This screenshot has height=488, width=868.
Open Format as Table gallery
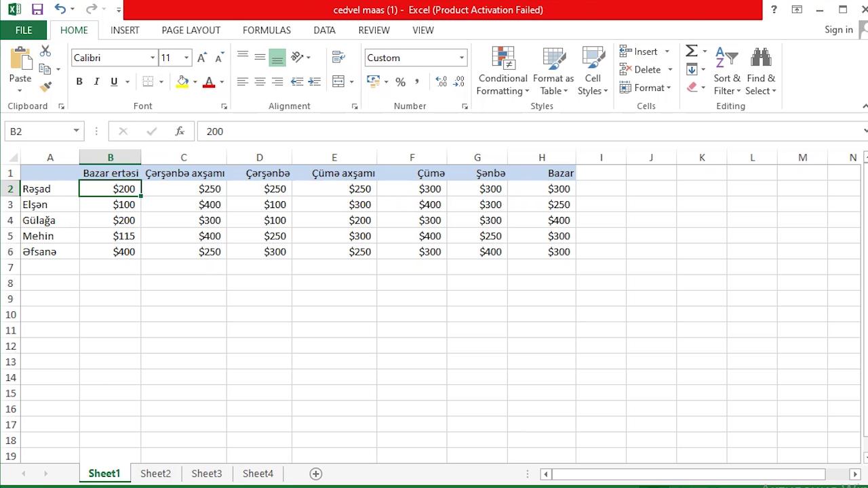[553, 71]
